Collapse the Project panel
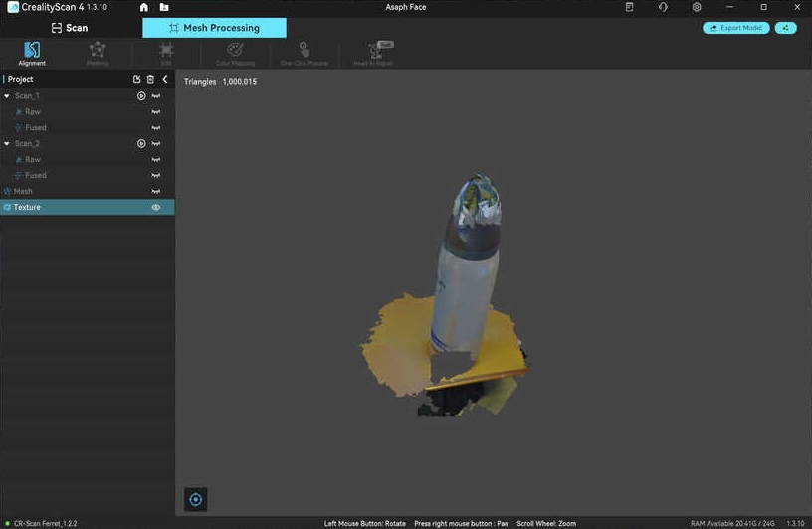Viewport: 812px width, 529px height. pyautogui.click(x=165, y=79)
